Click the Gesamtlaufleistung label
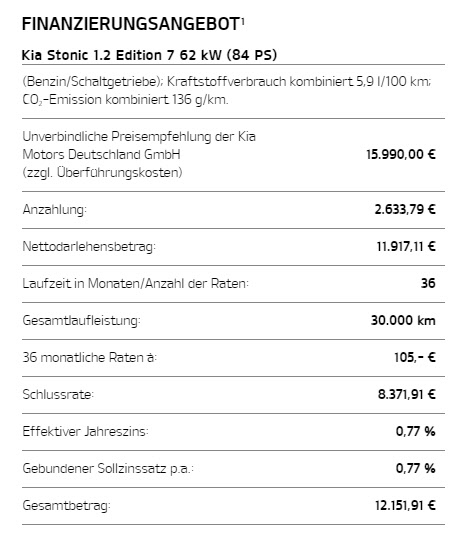The image size is (465, 546). [82, 320]
